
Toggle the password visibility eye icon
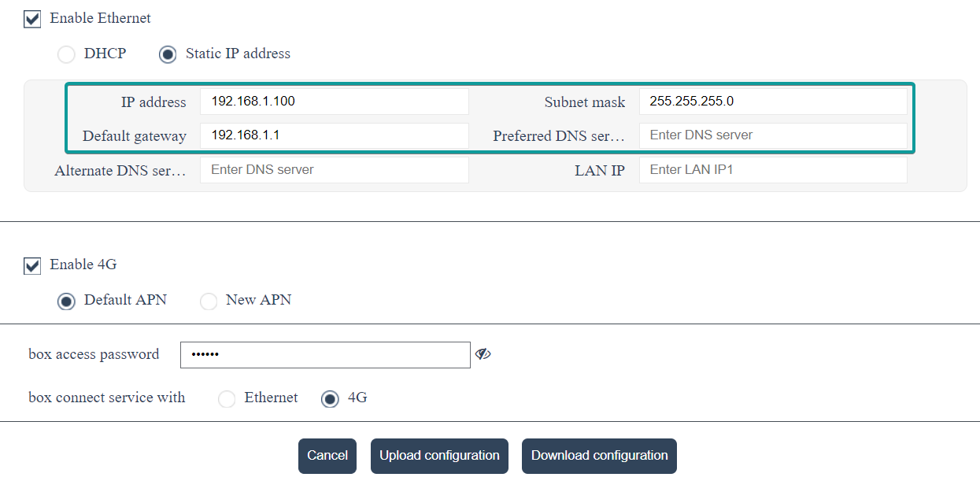[483, 355]
